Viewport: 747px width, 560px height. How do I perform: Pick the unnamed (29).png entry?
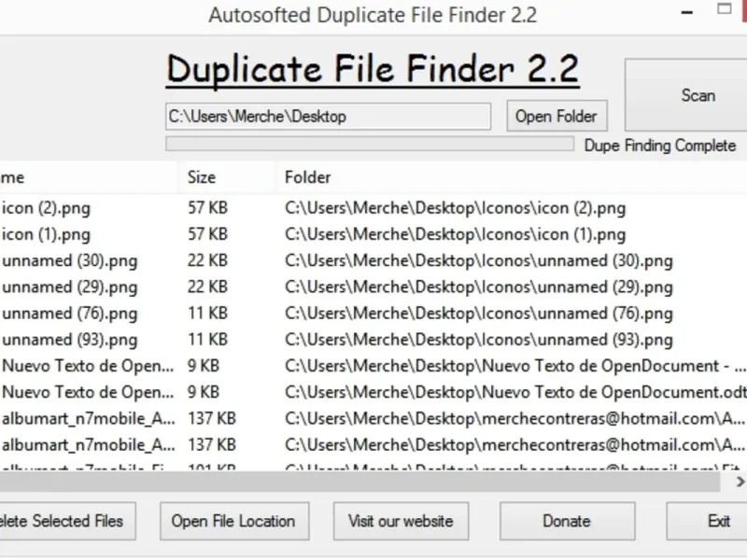(x=69, y=287)
